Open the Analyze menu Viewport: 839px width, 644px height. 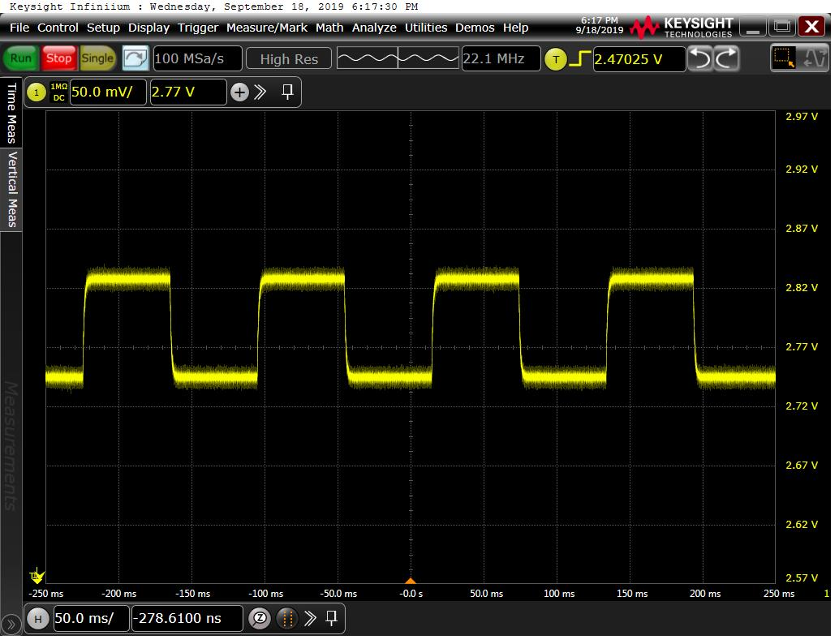point(374,28)
